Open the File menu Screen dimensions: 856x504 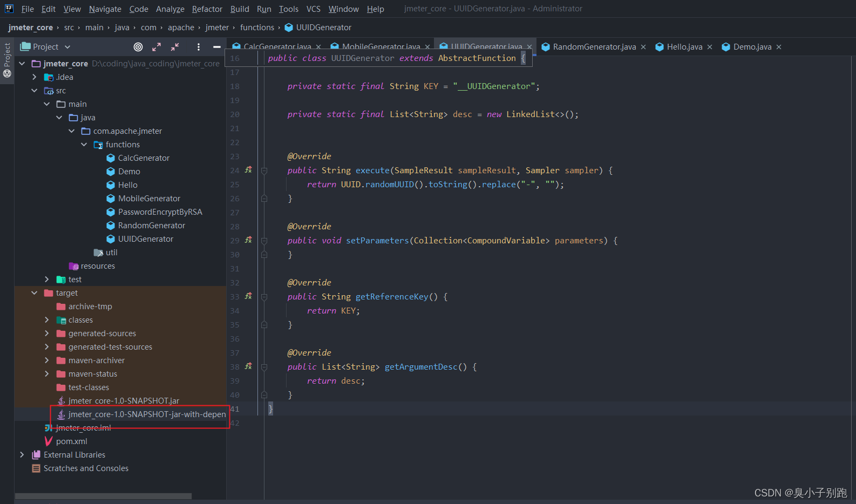pyautogui.click(x=28, y=9)
